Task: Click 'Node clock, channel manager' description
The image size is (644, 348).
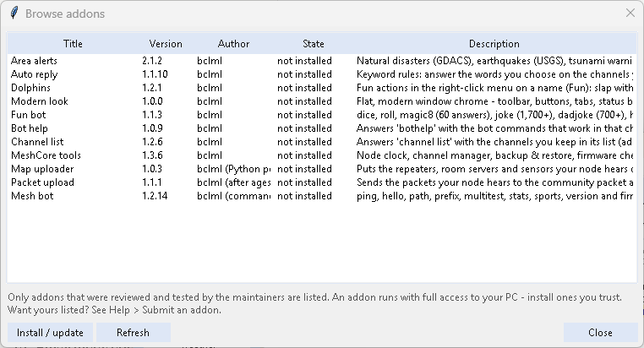Action: point(494,155)
